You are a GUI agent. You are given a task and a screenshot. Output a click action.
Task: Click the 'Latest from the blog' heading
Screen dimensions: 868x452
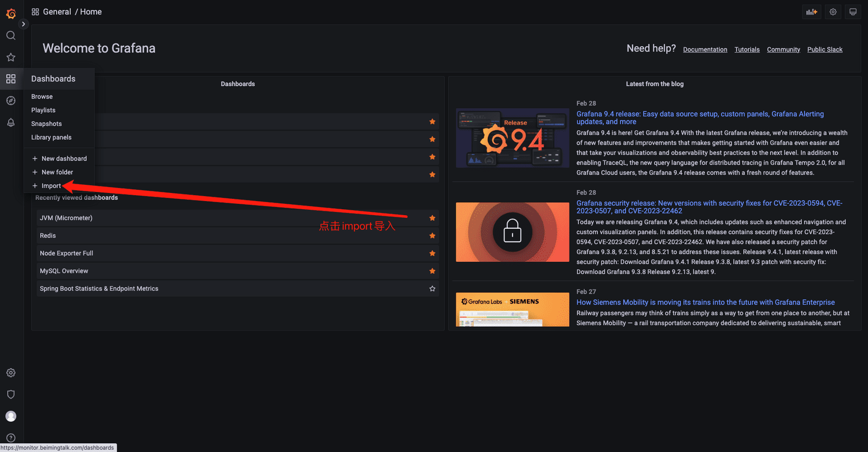click(x=655, y=84)
